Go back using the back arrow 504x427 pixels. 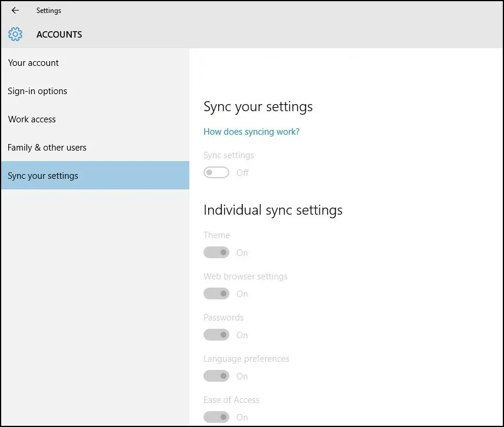click(x=15, y=10)
